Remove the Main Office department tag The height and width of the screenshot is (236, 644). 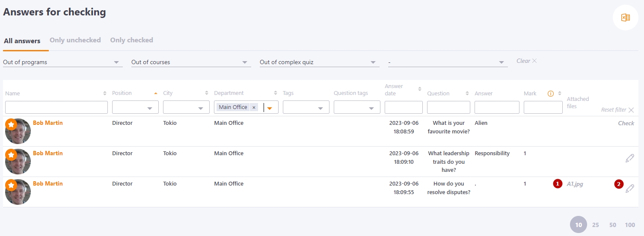point(254,107)
